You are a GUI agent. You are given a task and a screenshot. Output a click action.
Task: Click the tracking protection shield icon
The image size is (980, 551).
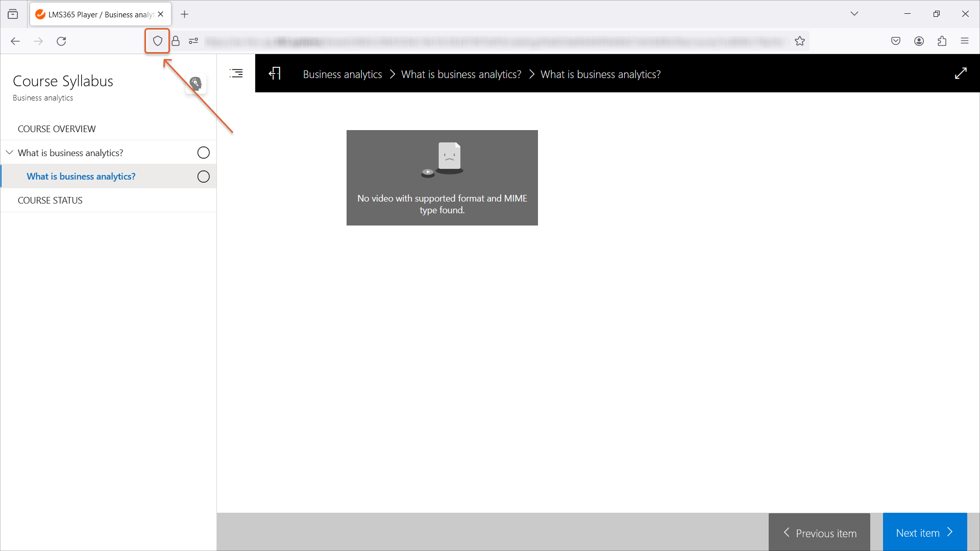[157, 41]
